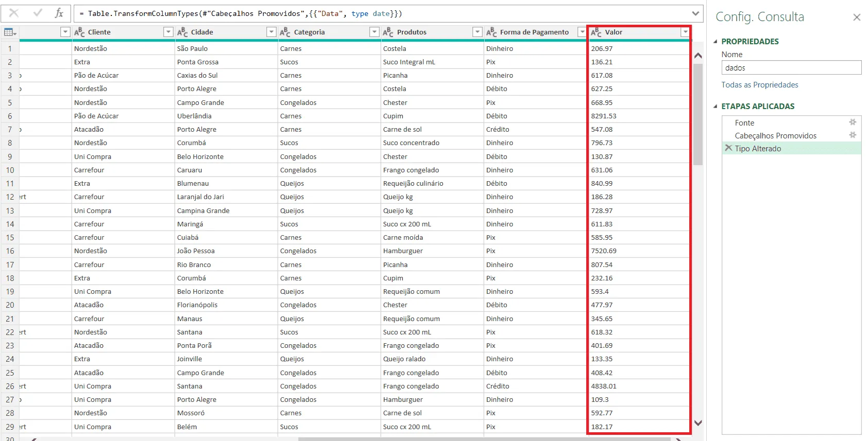Select the Produtos column header
This screenshot has width=868, height=441.
click(432, 32)
